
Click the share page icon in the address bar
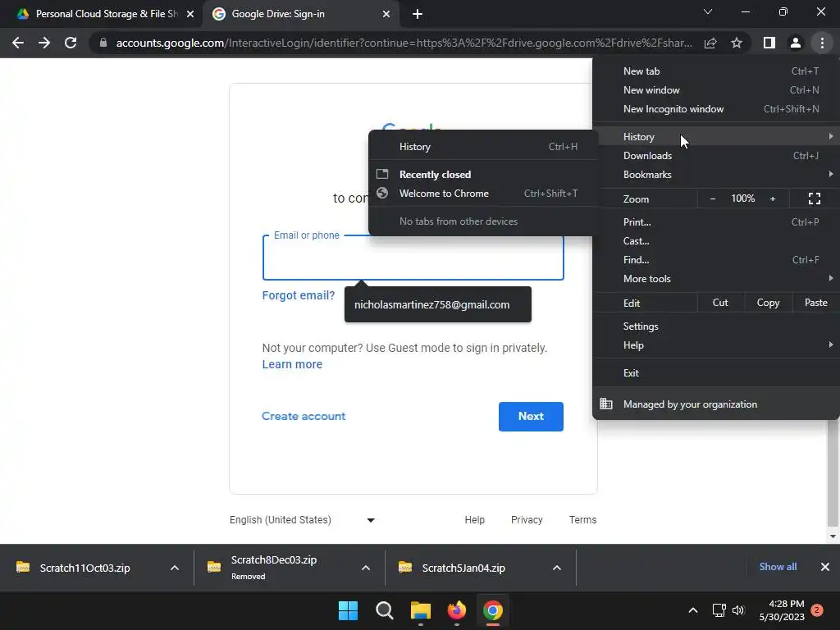(x=710, y=43)
